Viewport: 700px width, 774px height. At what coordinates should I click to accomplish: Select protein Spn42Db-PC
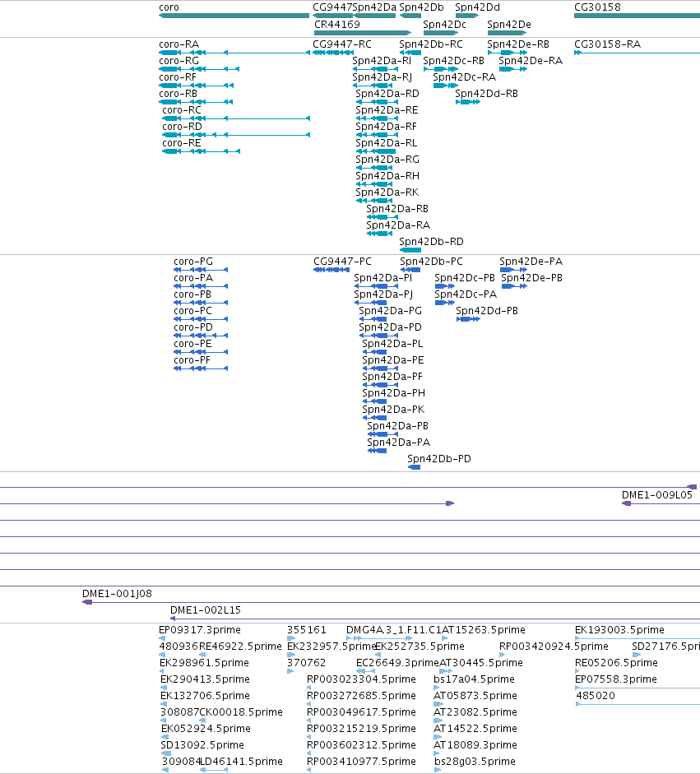410,270
